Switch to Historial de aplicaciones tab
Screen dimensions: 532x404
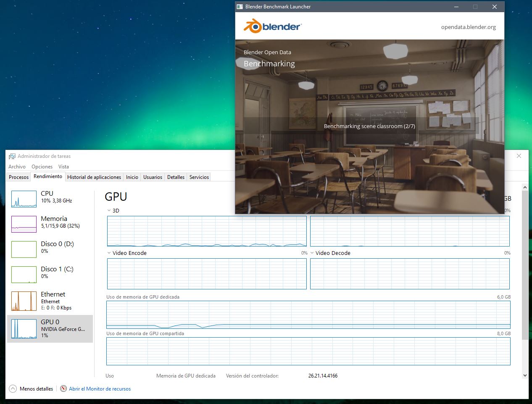coord(94,177)
